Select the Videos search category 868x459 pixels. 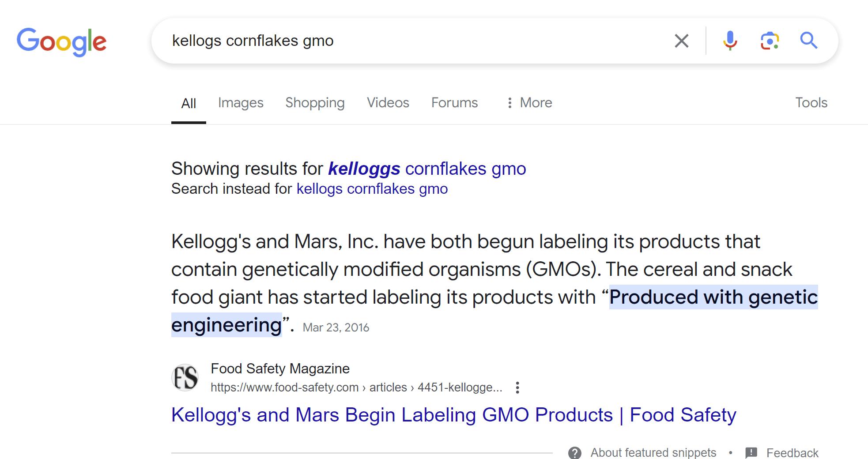pyautogui.click(x=388, y=102)
